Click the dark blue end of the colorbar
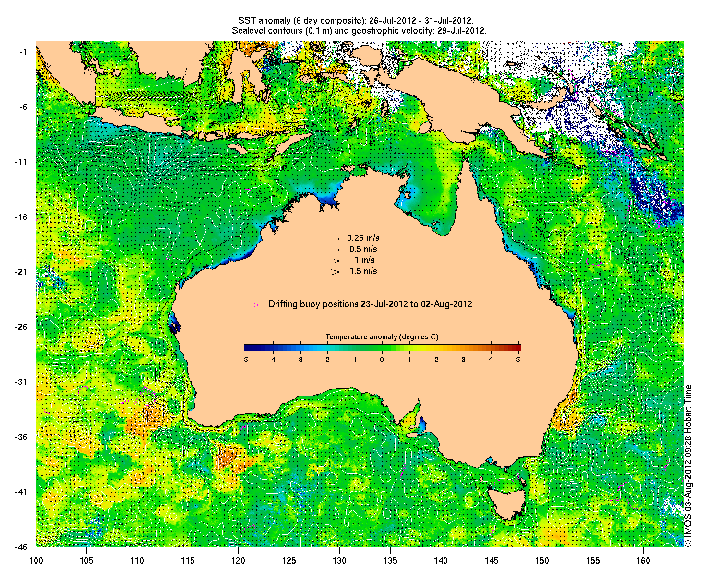This screenshot has height=588, width=720. click(246, 348)
